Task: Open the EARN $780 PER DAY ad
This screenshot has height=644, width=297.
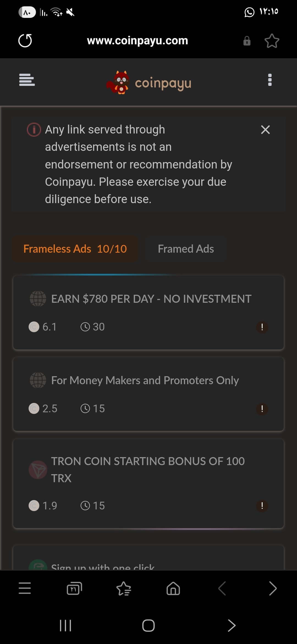Action: (x=151, y=299)
